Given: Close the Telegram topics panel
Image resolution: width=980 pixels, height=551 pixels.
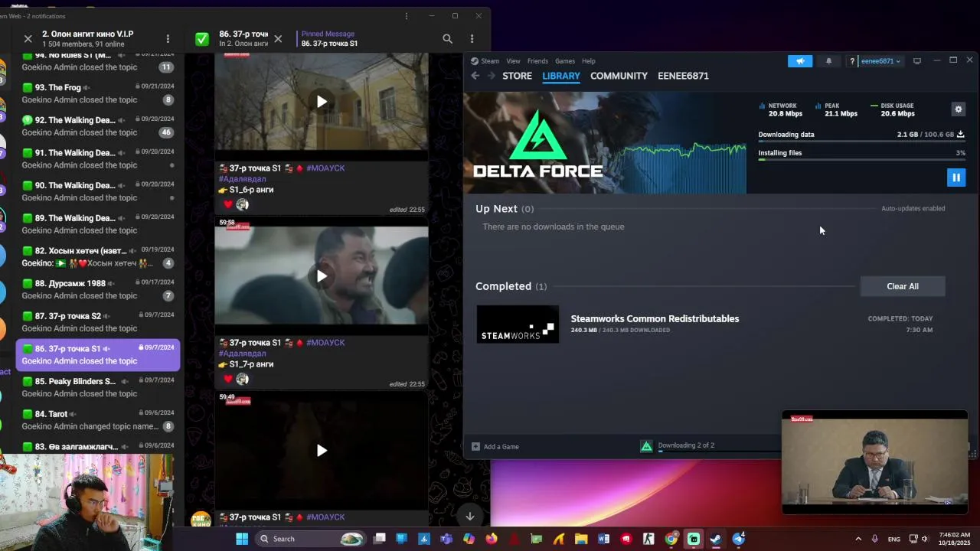Looking at the screenshot, I should click(28, 38).
